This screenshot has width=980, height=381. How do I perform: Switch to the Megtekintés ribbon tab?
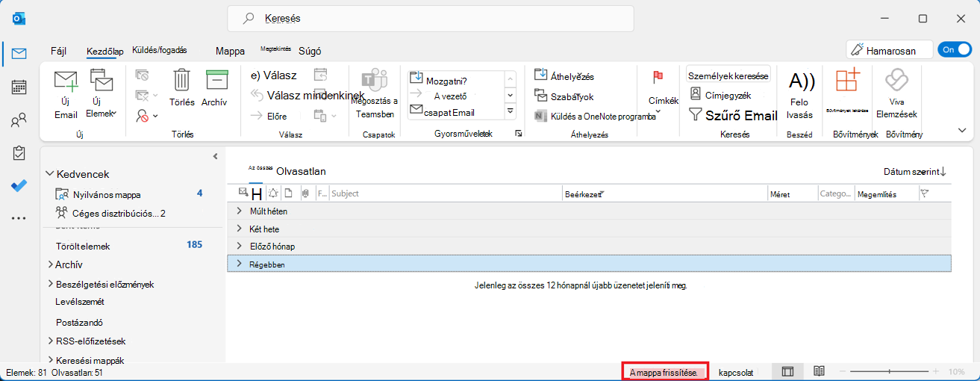[275, 49]
